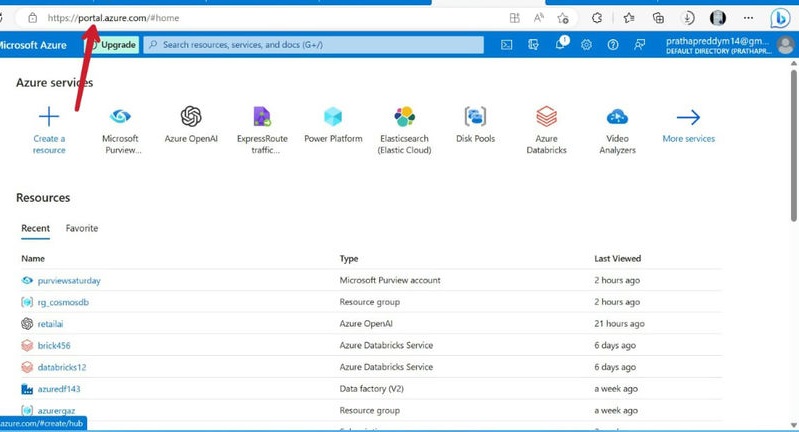Open the Disk Pools service
Viewport: 799px width, 432px height.
[x=475, y=117]
